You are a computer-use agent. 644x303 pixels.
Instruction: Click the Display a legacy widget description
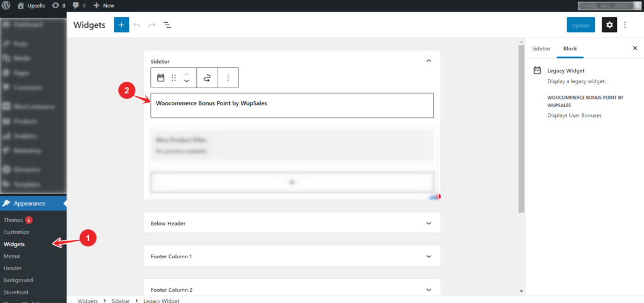pyautogui.click(x=577, y=81)
